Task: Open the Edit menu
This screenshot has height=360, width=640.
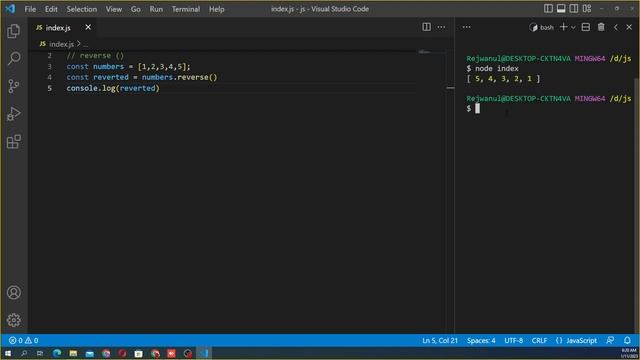Action: pyautogui.click(x=51, y=9)
